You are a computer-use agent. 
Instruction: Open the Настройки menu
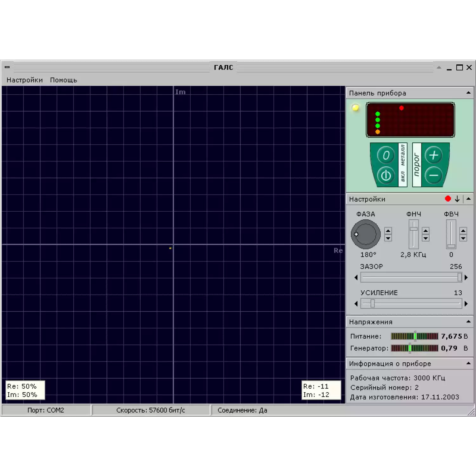coord(24,80)
